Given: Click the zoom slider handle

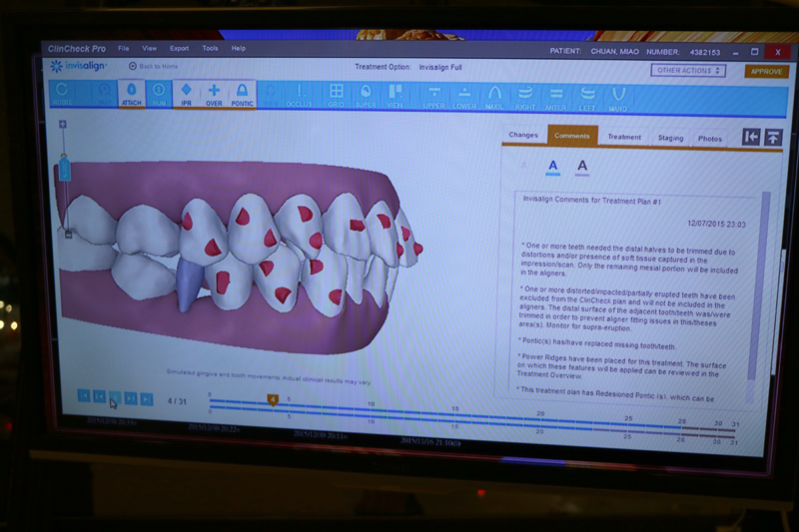Looking at the screenshot, I should pos(64,168).
